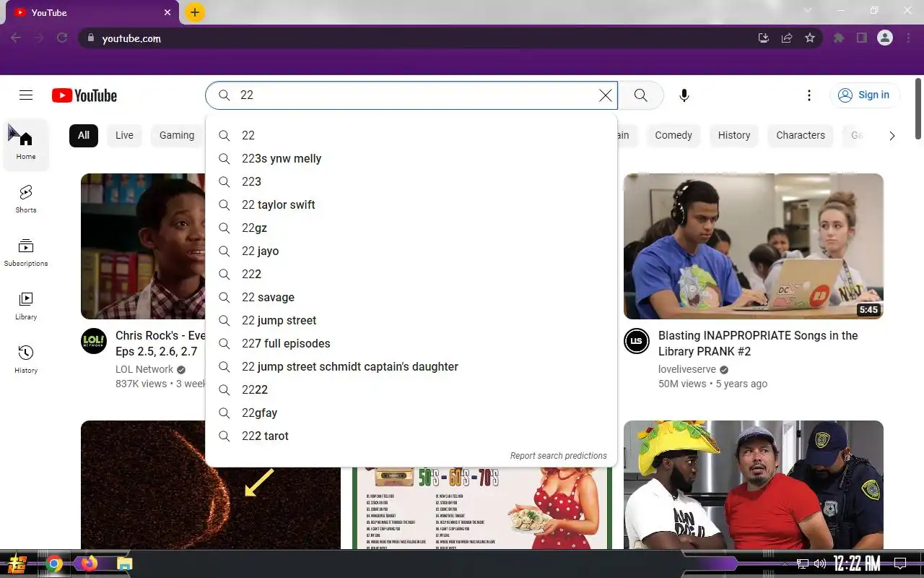Choose the suggestion "22 taylor swift"
The image size is (924, 578).
point(411,204)
